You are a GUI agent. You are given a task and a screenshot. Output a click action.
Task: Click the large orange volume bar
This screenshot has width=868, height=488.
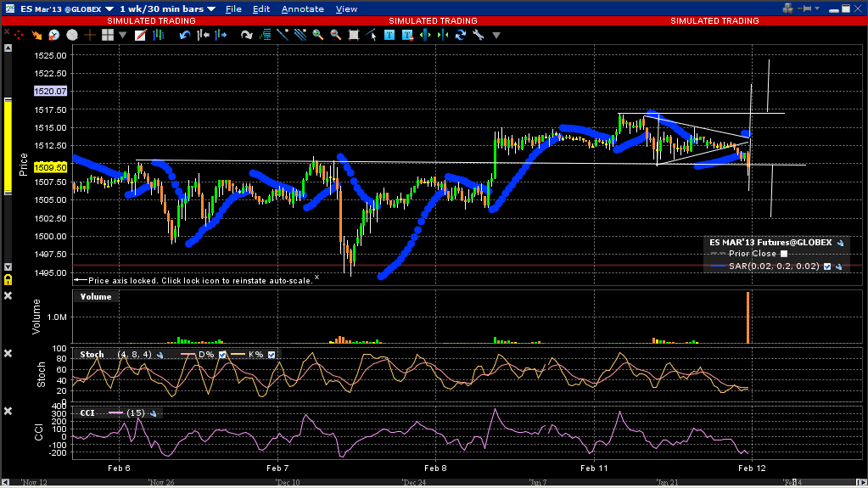click(748, 318)
